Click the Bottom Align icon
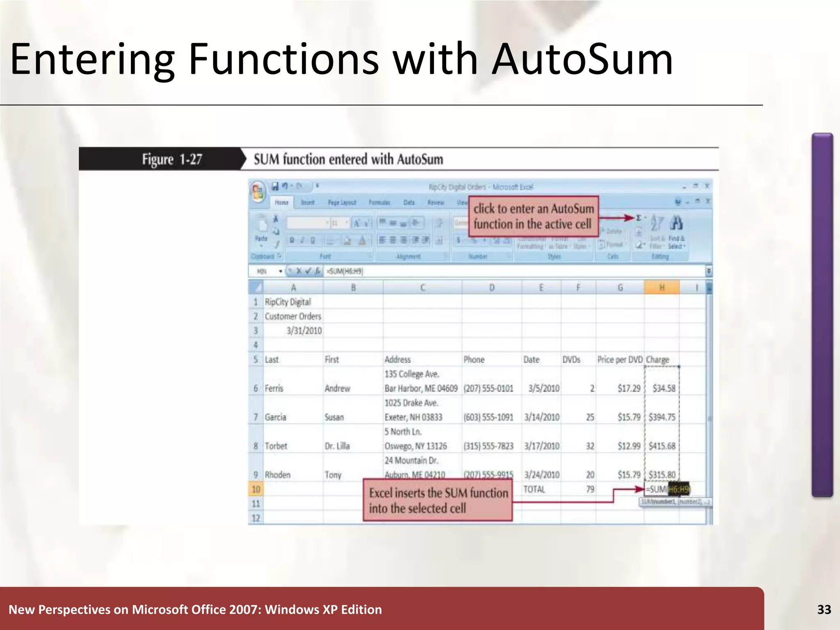840x630 pixels. tap(403, 224)
